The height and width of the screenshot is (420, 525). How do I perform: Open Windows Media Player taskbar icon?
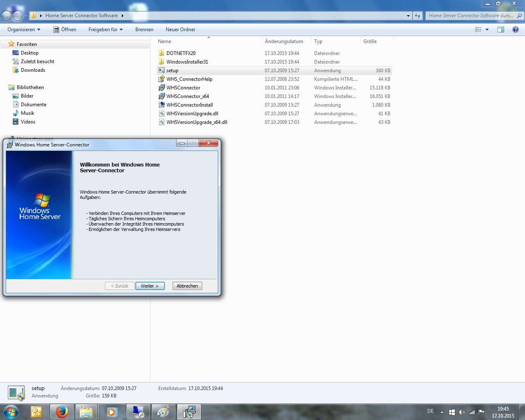[x=112, y=412]
